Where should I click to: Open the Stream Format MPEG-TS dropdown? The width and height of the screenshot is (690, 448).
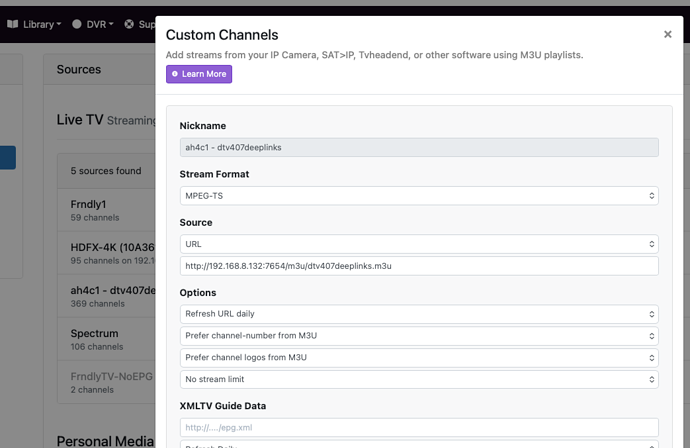[419, 196]
